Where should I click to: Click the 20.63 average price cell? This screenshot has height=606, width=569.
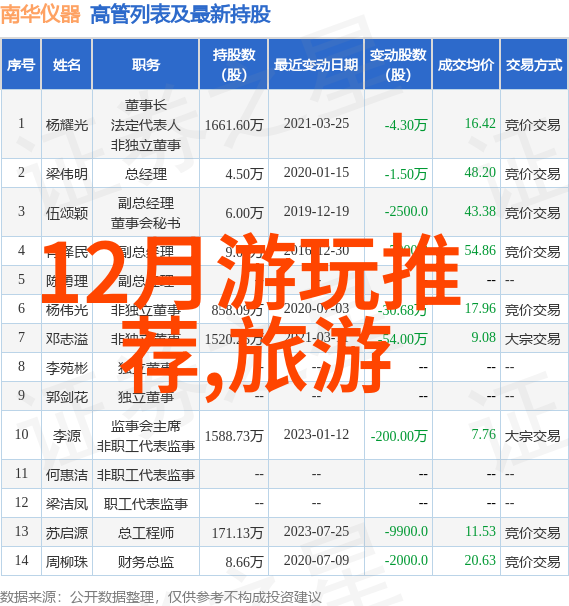[x=480, y=560]
